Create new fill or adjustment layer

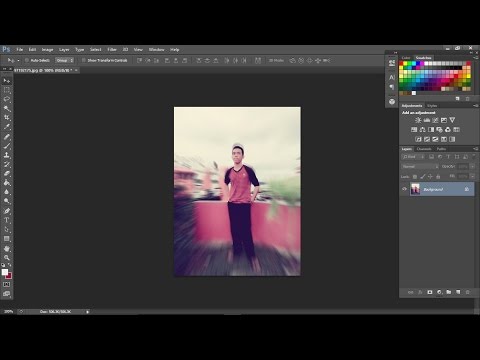(439, 292)
